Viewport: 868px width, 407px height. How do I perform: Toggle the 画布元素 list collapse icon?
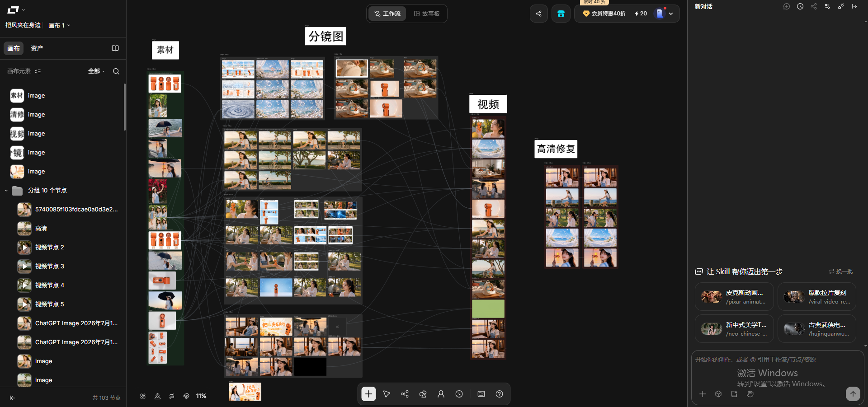pyautogui.click(x=38, y=71)
